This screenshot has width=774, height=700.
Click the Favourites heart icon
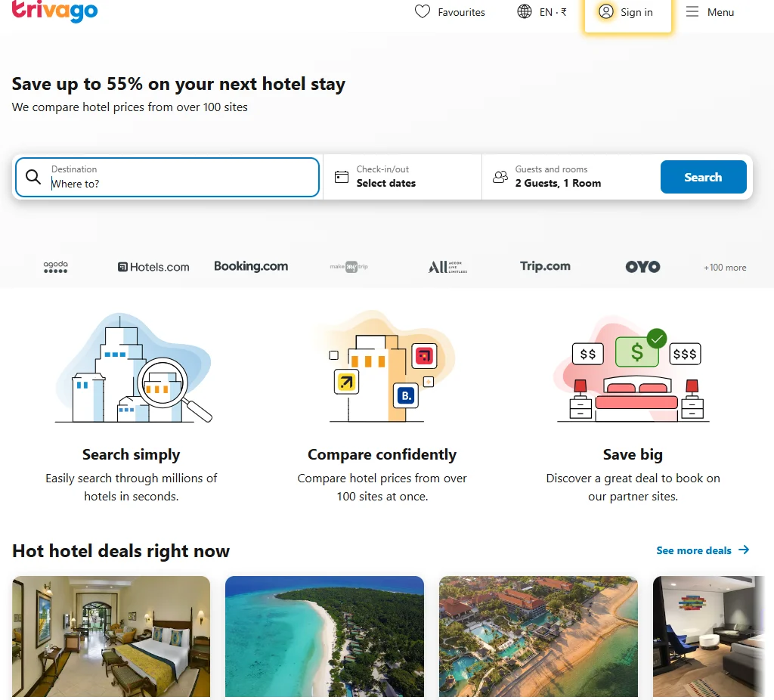pos(423,12)
